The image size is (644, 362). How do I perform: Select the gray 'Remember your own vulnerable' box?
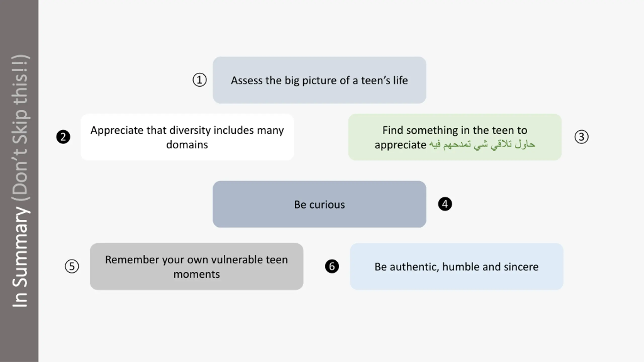196,266
